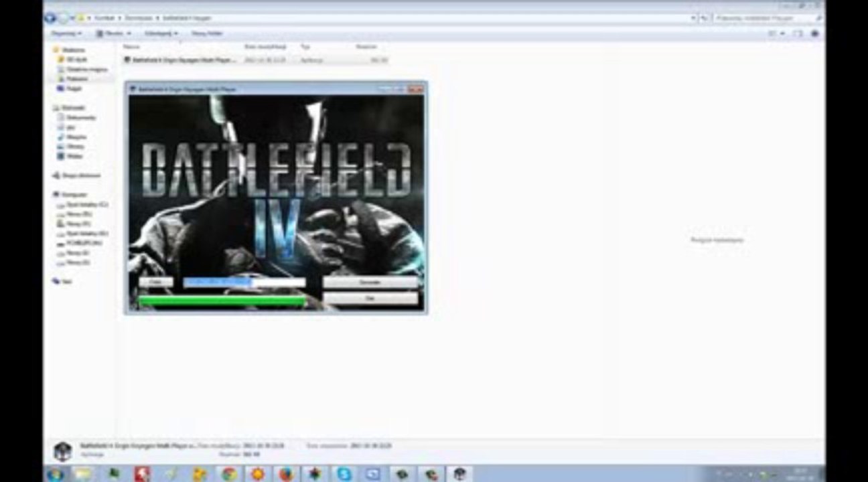Click the Explorer back navigation arrow
The image size is (868, 482).
tap(50, 17)
